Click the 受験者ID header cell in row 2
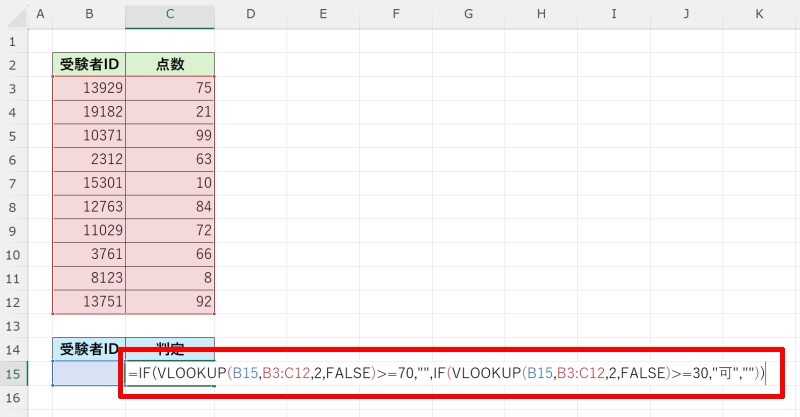This screenshot has width=800, height=417. click(x=89, y=64)
